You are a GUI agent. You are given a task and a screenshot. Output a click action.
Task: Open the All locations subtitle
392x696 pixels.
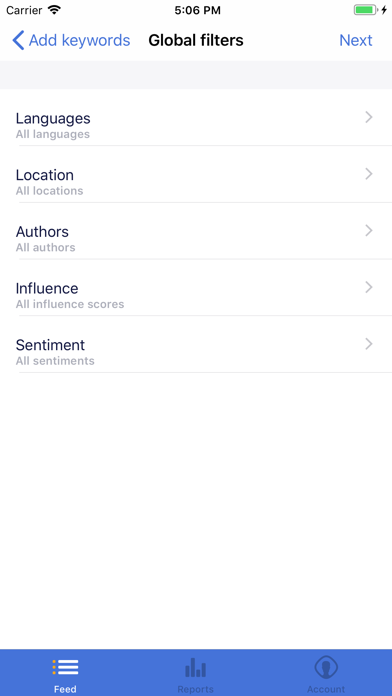click(x=49, y=191)
